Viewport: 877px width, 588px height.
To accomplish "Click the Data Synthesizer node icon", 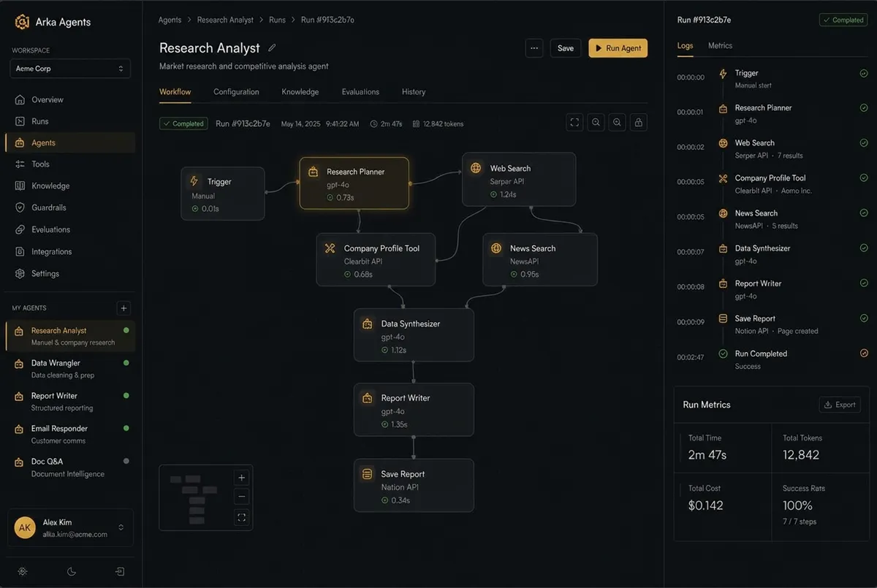I will point(368,324).
